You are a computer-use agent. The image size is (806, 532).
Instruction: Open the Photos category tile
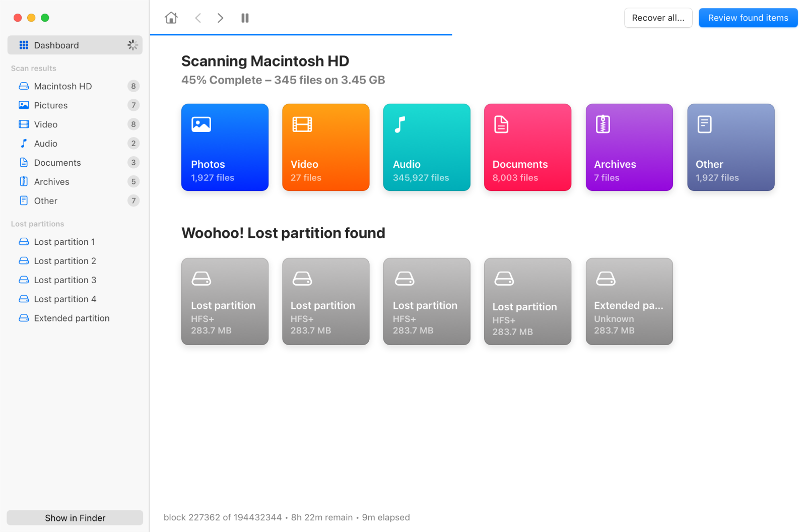(225, 147)
